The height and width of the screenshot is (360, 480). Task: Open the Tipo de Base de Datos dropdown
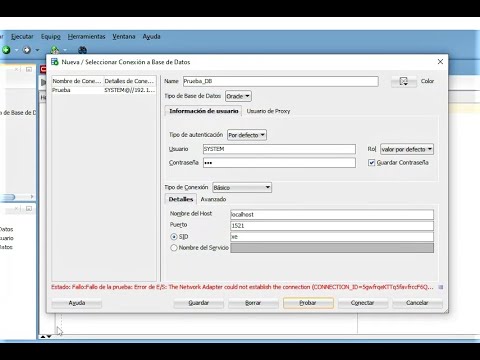coord(238,96)
